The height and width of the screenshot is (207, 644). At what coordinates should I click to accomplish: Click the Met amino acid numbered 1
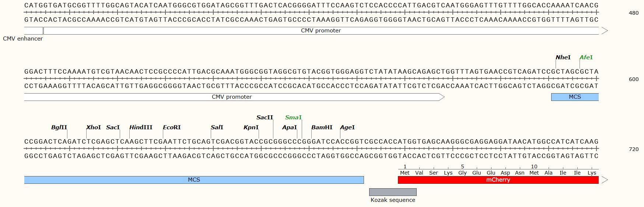tap(405, 173)
